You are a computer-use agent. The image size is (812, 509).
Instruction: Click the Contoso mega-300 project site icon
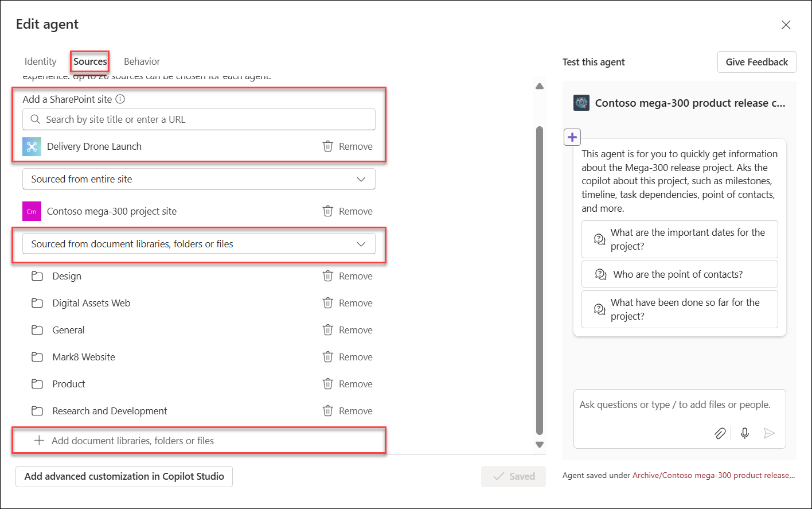[32, 211]
